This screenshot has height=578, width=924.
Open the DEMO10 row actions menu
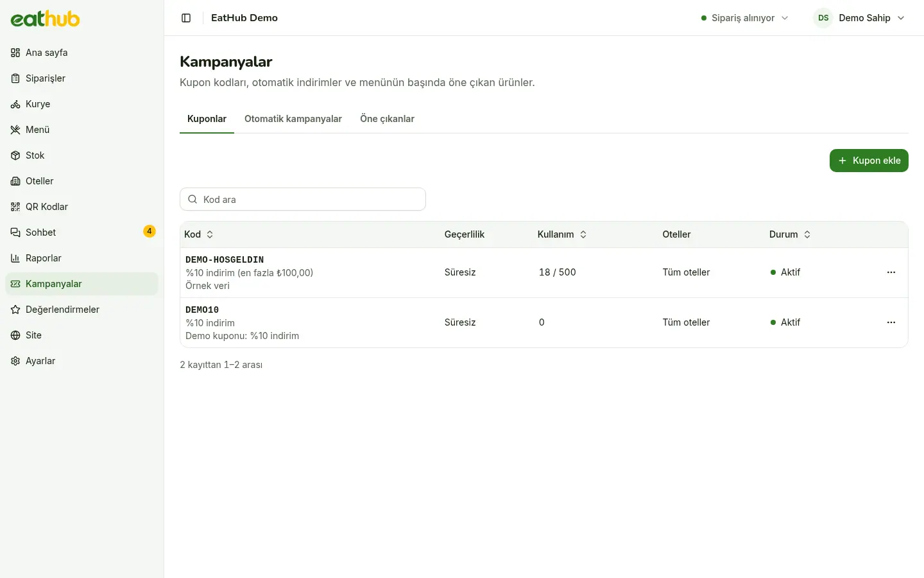[891, 322]
